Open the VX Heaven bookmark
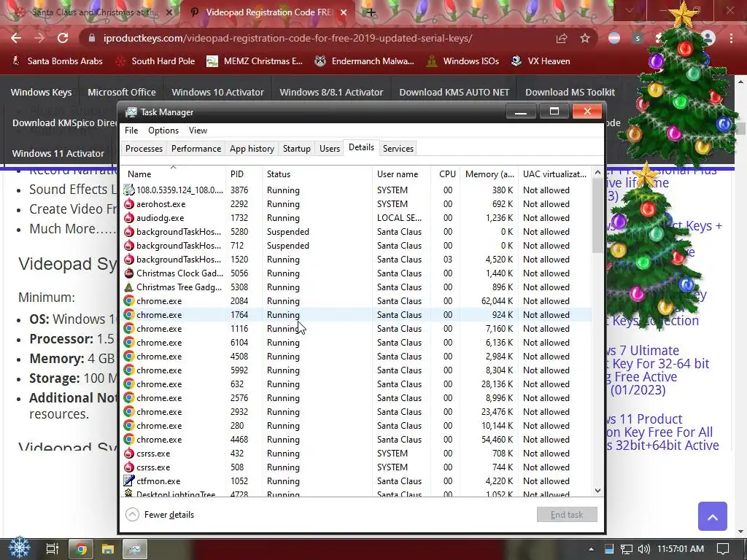747x560 pixels. (541, 61)
